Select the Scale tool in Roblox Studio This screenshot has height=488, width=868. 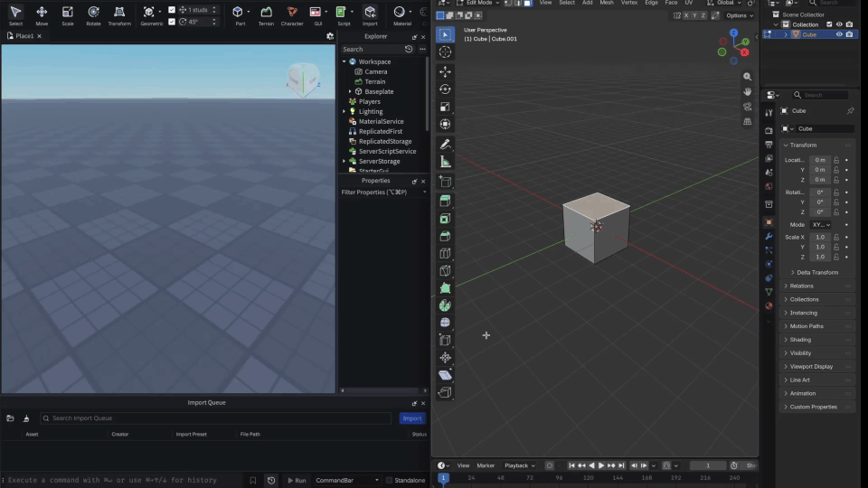coord(68,15)
